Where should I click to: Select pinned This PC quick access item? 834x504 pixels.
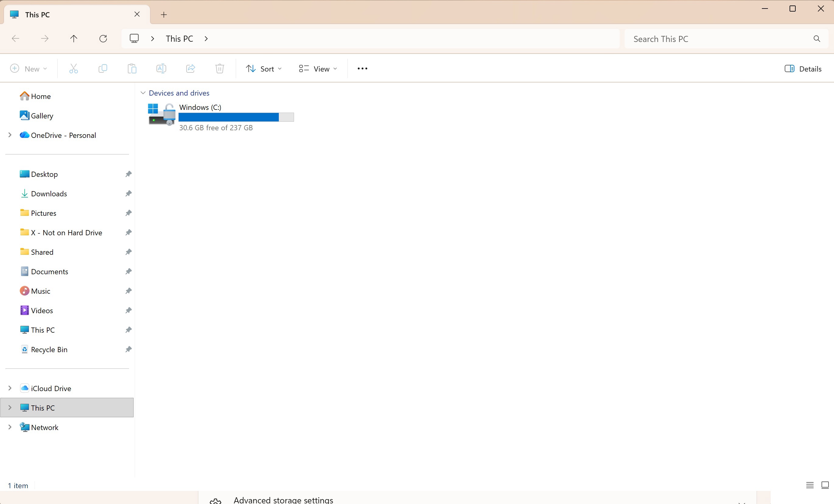coord(37,330)
